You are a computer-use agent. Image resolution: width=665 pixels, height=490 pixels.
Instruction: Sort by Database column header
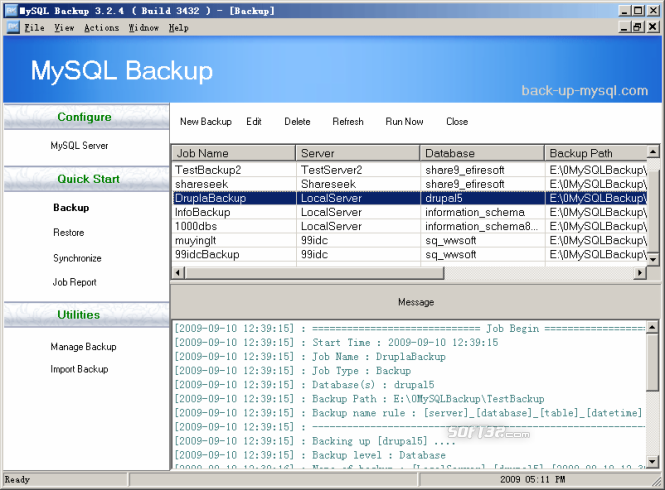tap(482, 153)
